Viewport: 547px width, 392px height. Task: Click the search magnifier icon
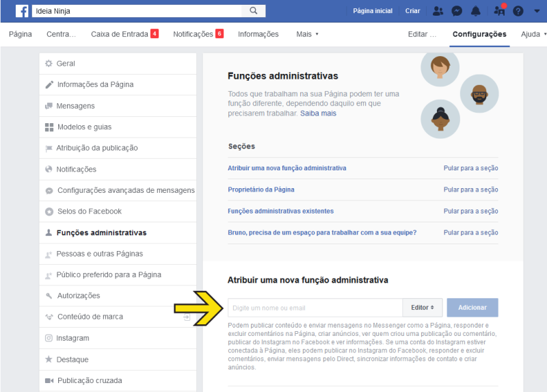[x=254, y=11]
